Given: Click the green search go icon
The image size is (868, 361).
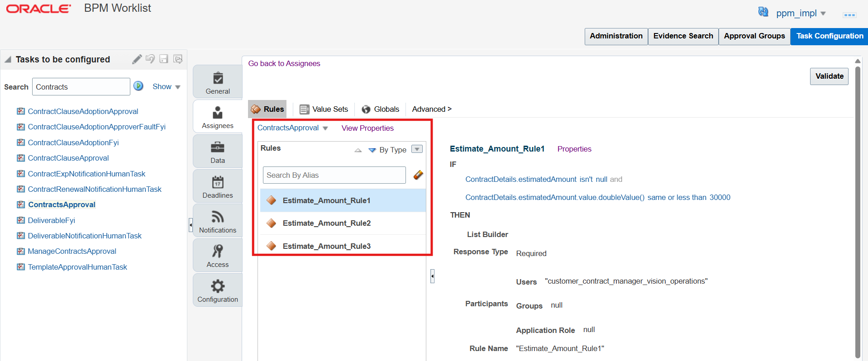Looking at the screenshot, I should [138, 86].
